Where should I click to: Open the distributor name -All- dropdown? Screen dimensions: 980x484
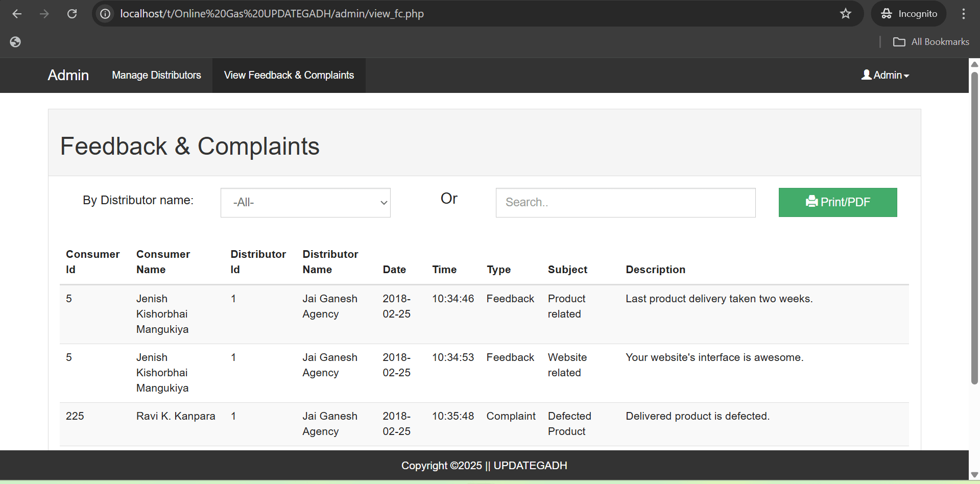[x=305, y=203]
